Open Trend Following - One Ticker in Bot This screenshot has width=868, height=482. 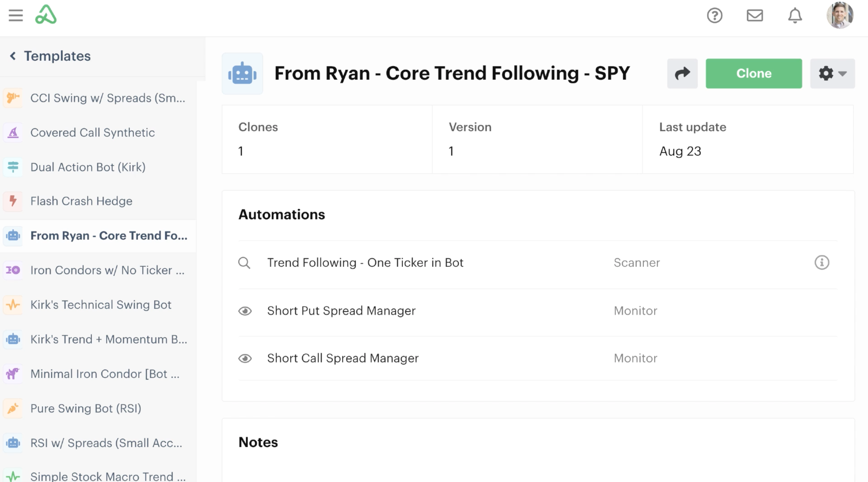tap(365, 263)
